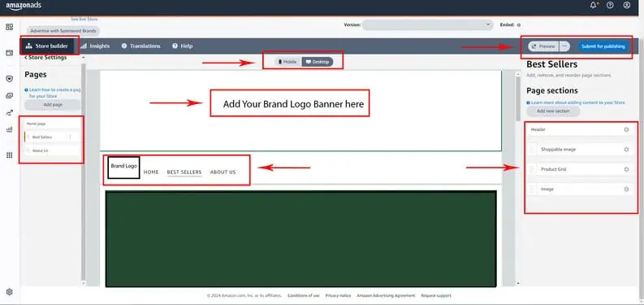Click Submit for publishing
Image resolution: width=644 pixels, height=305 pixels.
click(x=603, y=46)
